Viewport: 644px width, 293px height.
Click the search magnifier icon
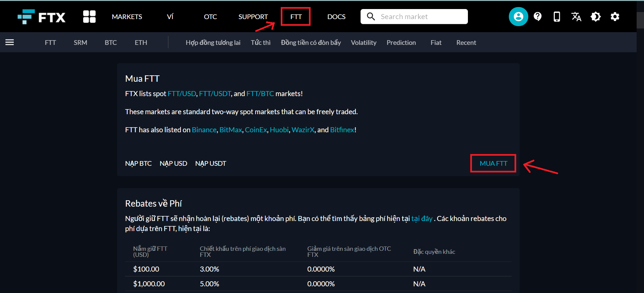click(x=371, y=17)
